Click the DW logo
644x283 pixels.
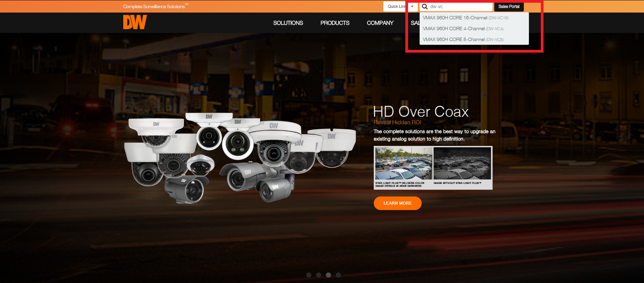pyautogui.click(x=135, y=22)
